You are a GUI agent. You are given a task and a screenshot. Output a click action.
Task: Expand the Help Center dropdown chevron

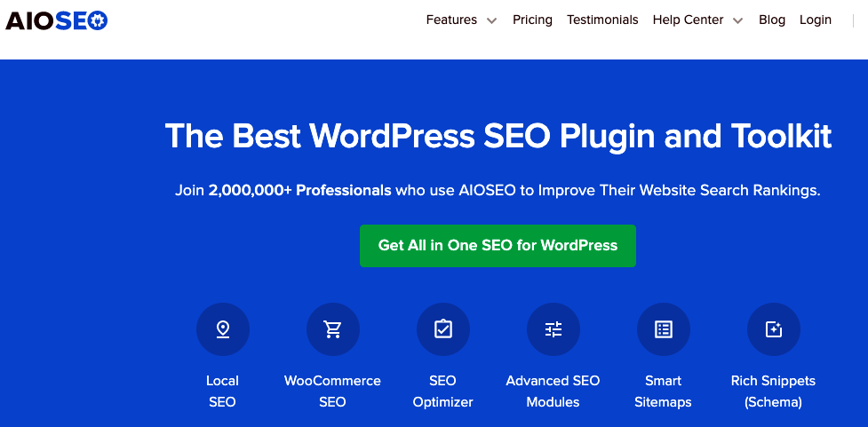point(737,21)
